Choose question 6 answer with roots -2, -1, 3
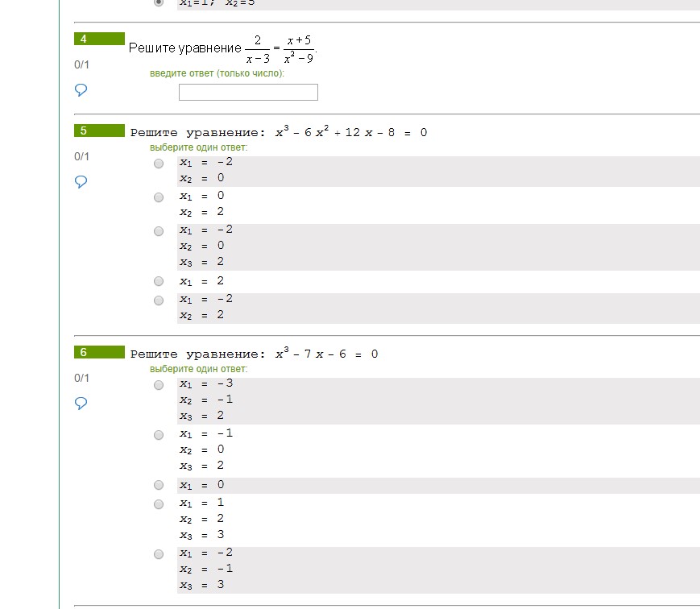Viewport: 700px width, 609px height. coord(159,554)
